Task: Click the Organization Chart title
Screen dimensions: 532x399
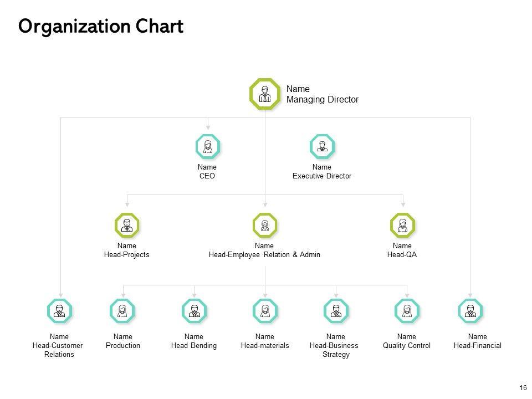Action: [x=101, y=26]
